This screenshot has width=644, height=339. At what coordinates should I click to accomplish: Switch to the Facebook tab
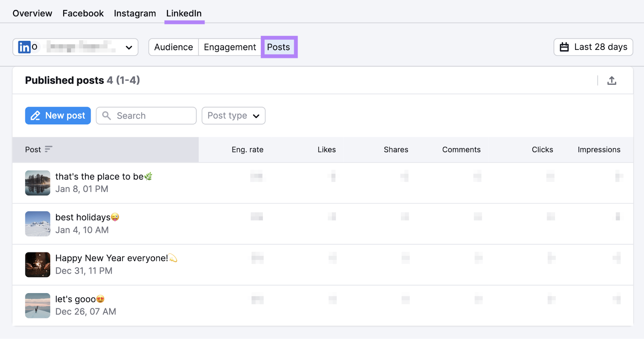[x=83, y=13]
